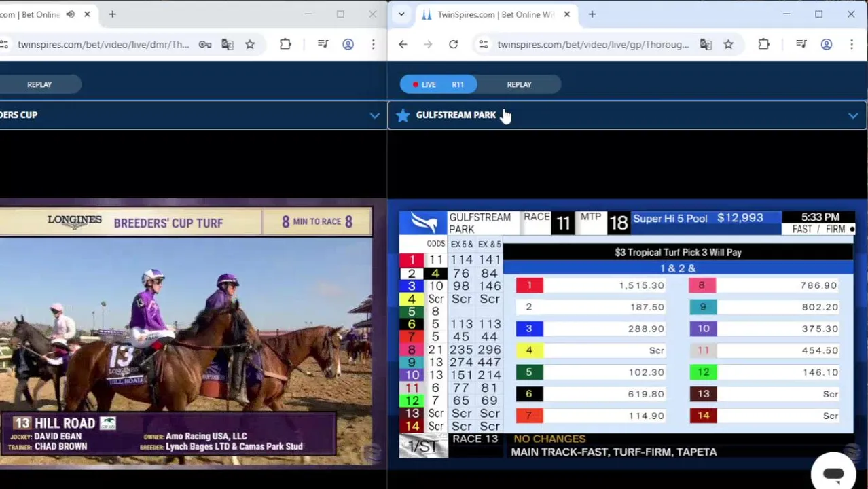Open media controls in right browser window
This screenshot has width=868, height=489.
[x=801, y=45]
